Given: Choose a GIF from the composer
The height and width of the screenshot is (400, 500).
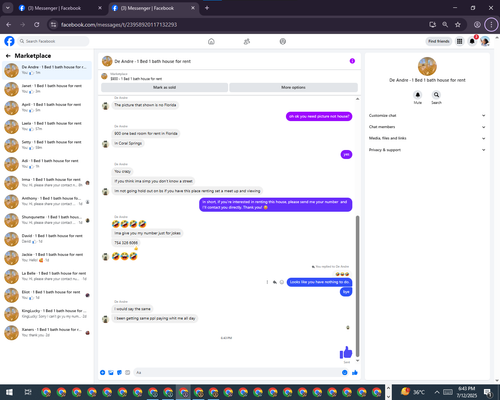Looking at the screenshot, I should 128,372.
